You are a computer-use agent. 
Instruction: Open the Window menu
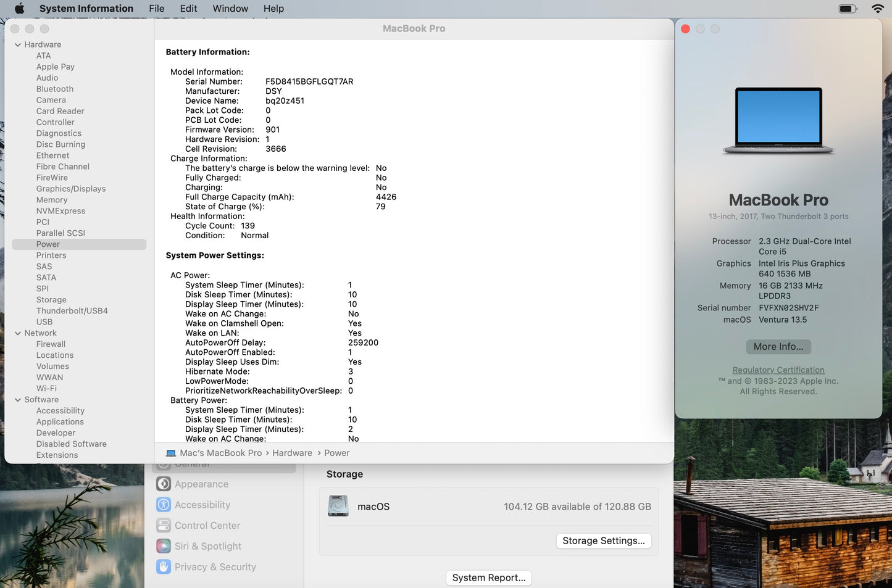230,9
